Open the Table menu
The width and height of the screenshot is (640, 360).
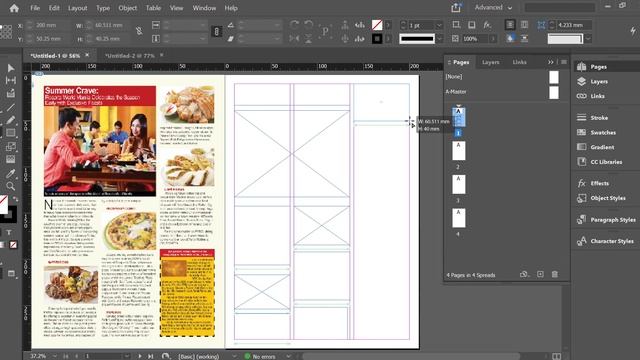click(153, 8)
